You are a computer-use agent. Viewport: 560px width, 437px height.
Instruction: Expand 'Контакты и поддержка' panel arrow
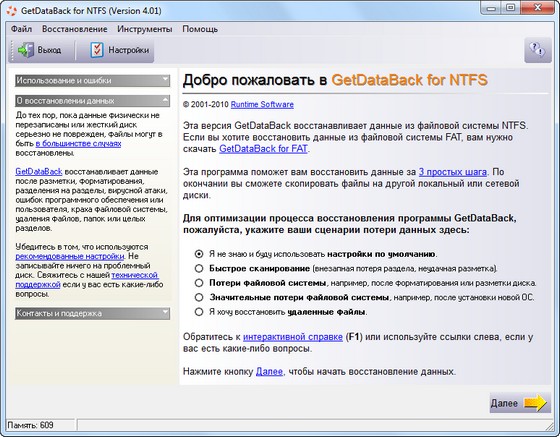(165, 312)
